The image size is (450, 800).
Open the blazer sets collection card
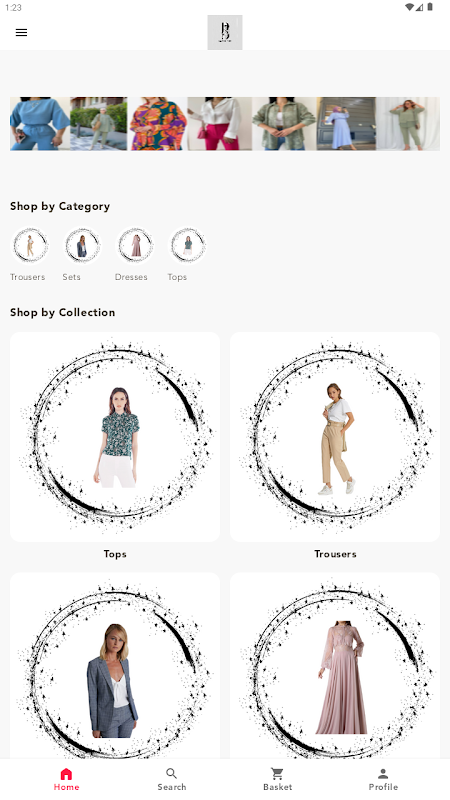point(115,666)
